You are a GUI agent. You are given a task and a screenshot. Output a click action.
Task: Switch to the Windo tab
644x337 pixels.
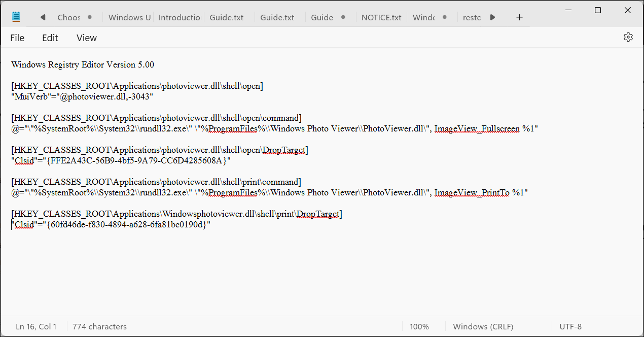[424, 17]
